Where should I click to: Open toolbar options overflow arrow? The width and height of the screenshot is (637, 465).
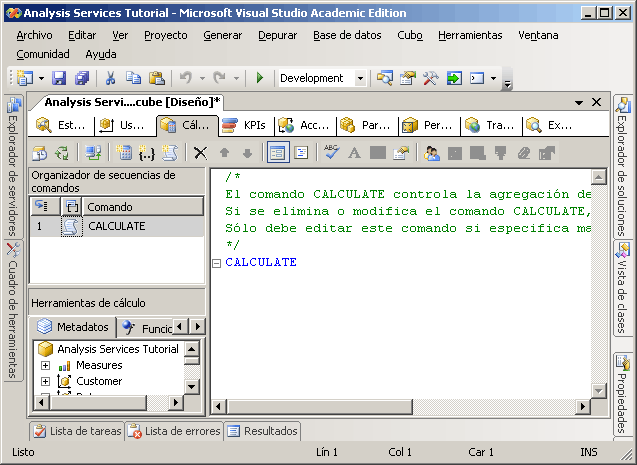[507, 84]
